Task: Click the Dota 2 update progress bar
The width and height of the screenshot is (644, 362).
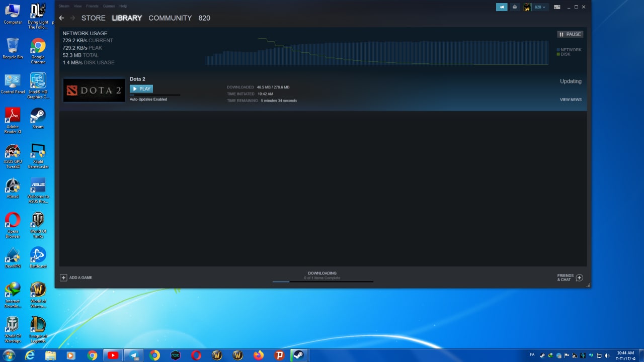Action: tap(155, 95)
